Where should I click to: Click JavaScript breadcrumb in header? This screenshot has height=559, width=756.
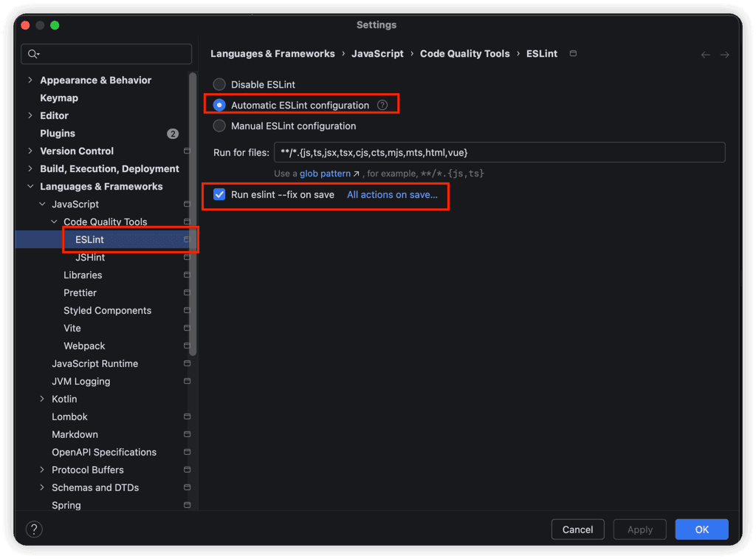(377, 53)
